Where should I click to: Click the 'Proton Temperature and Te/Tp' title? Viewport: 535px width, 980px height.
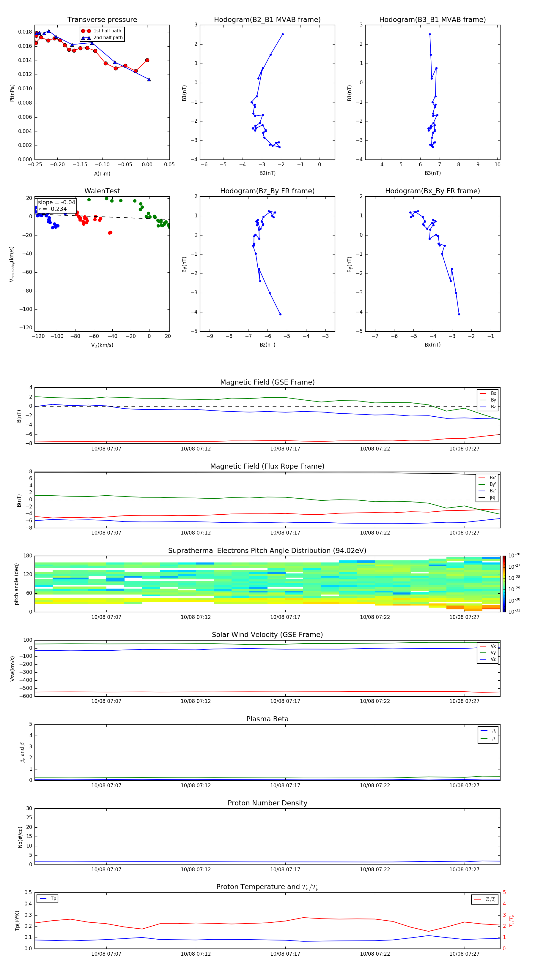click(x=267, y=887)
